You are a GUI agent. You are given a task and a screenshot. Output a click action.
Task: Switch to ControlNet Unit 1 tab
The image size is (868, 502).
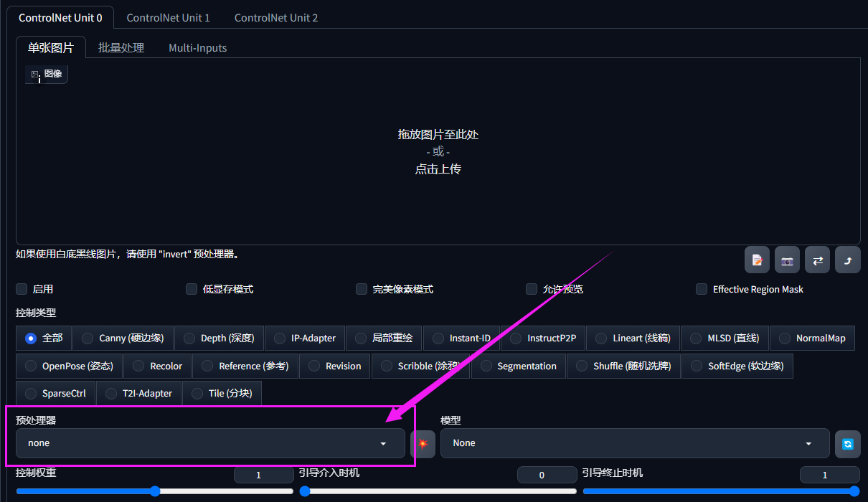tap(169, 17)
